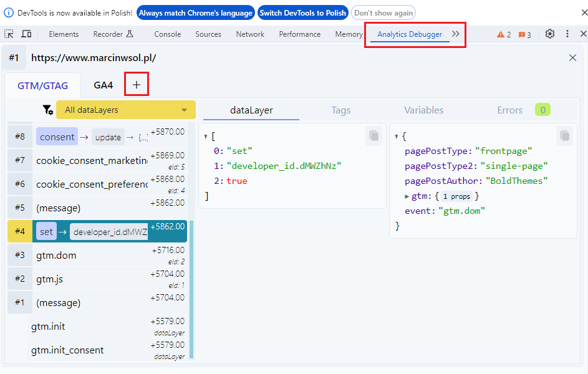Switch to the Tags sub-tab
The width and height of the screenshot is (588, 374).
(341, 110)
